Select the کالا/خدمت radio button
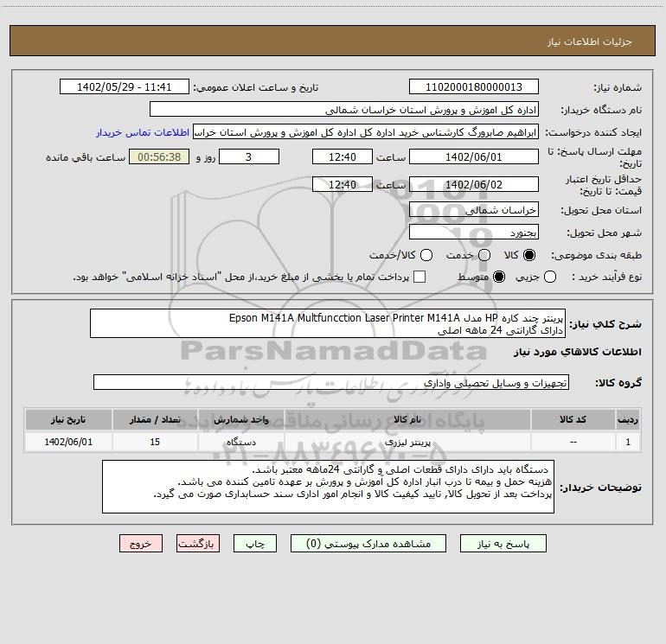Screen dimensions: 666x644 pyautogui.click(x=426, y=255)
